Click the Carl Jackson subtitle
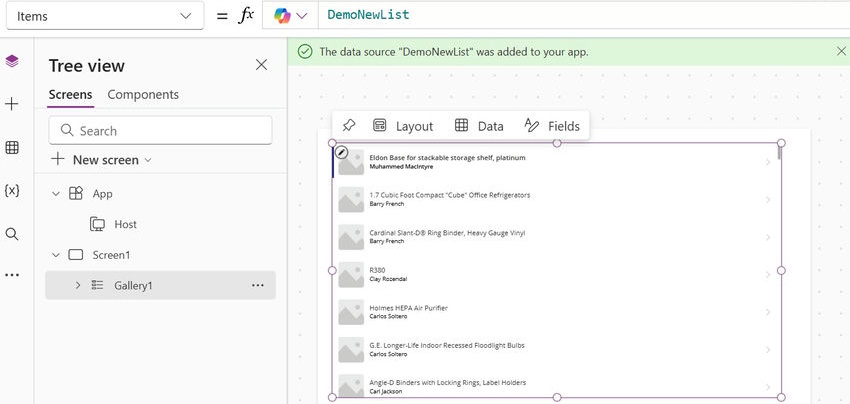Viewport: 850px width, 404px height. (385, 391)
